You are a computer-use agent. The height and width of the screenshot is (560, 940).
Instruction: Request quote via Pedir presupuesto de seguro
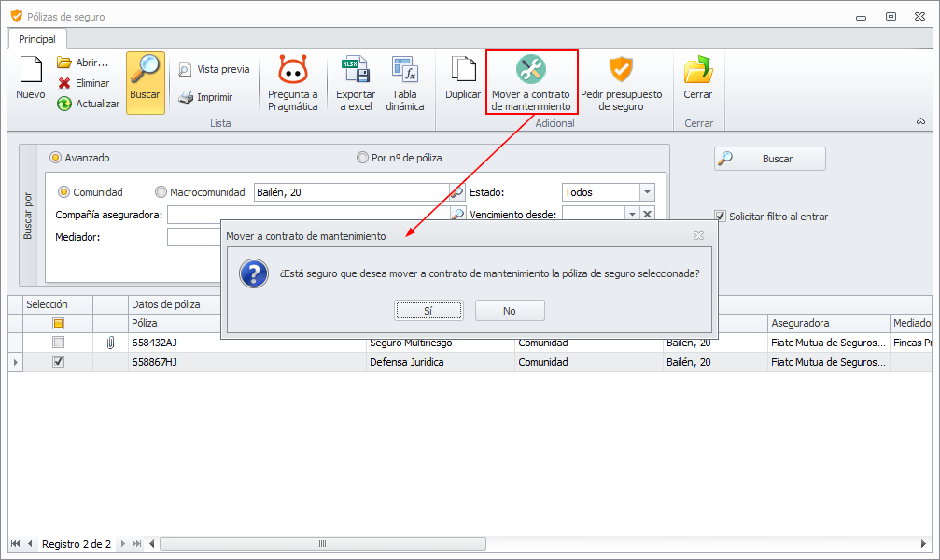[x=621, y=83]
